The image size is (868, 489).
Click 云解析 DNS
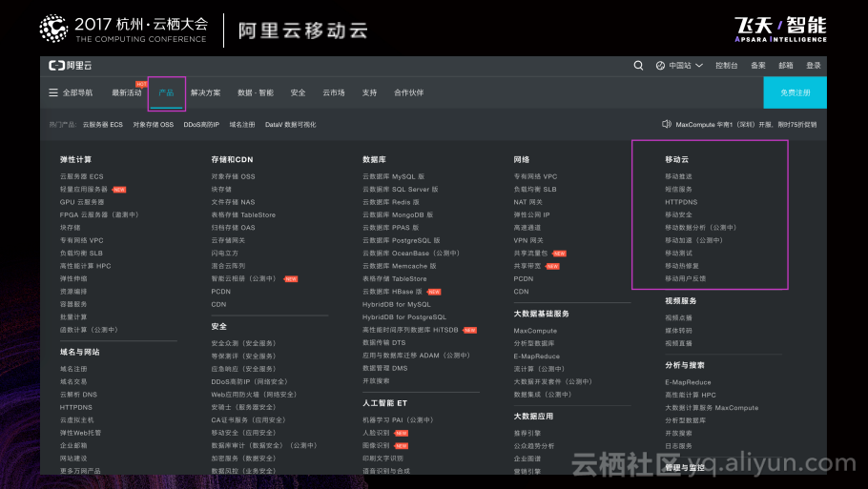coord(78,395)
